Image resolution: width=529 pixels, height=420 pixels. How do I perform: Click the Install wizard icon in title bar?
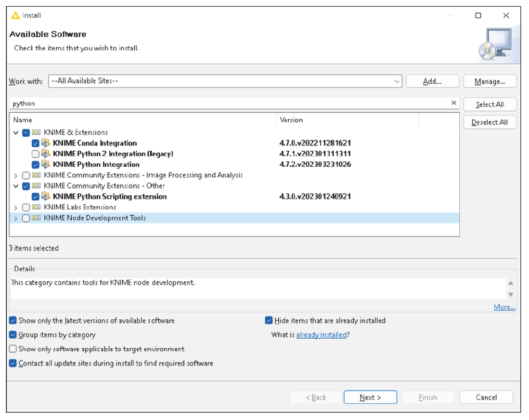coord(14,15)
